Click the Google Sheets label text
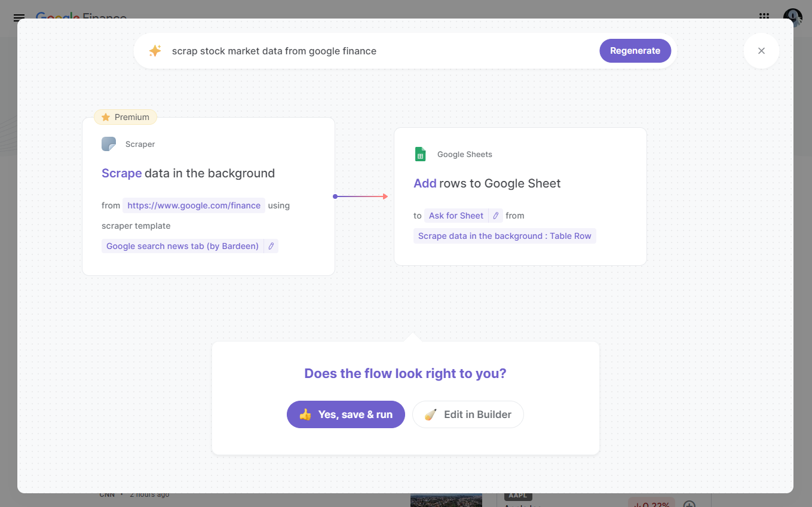Screen dimensions: 812x507 [465, 154]
